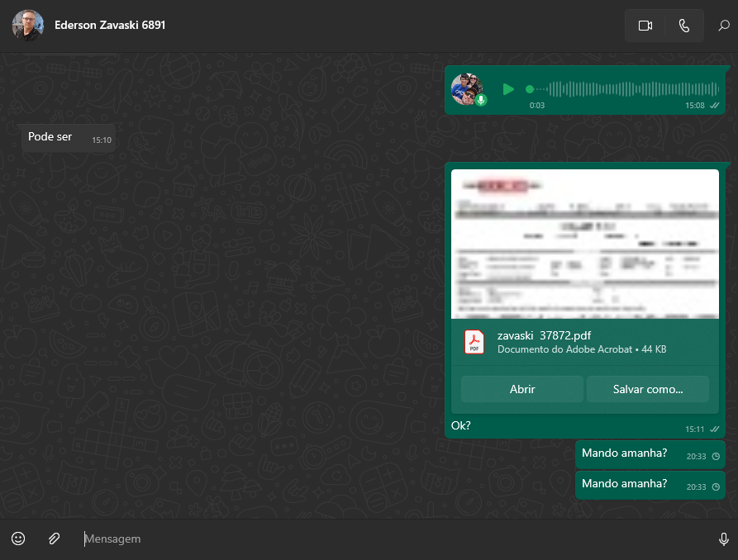Open the contact's header profile photo
Screen dimensions: 738x560
(x=27, y=26)
